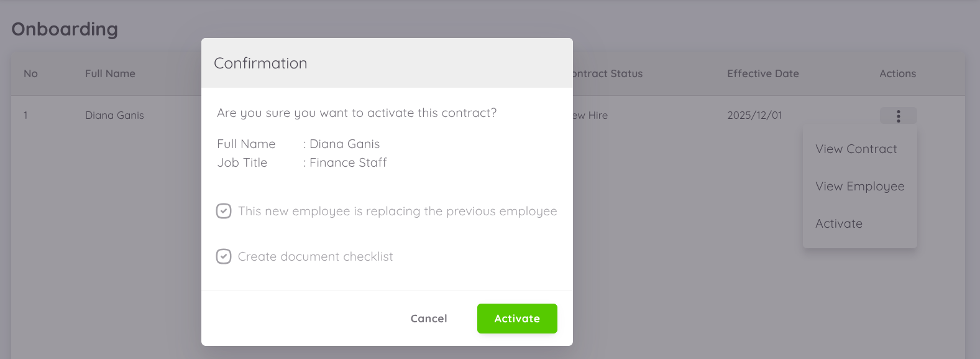Viewport: 980px width, 359px height.
Task: Open the three-dot actions menu icon
Action: point(898,116)
